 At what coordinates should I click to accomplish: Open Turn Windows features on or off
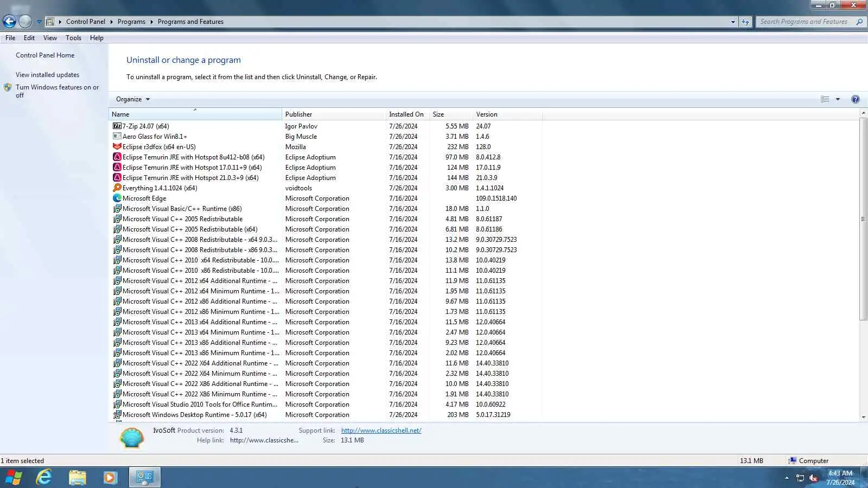point(57,91)
